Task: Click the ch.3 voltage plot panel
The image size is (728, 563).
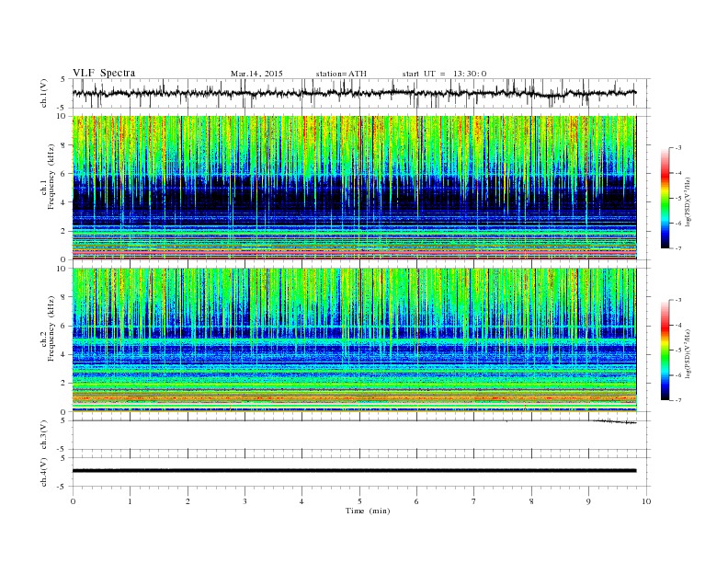Action: pos(361,435)
